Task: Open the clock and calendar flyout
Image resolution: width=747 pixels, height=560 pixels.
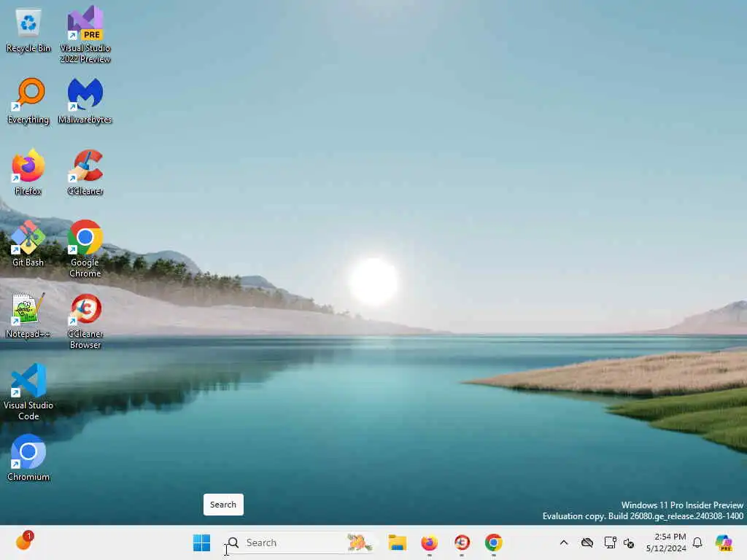Action: point(666,542)
